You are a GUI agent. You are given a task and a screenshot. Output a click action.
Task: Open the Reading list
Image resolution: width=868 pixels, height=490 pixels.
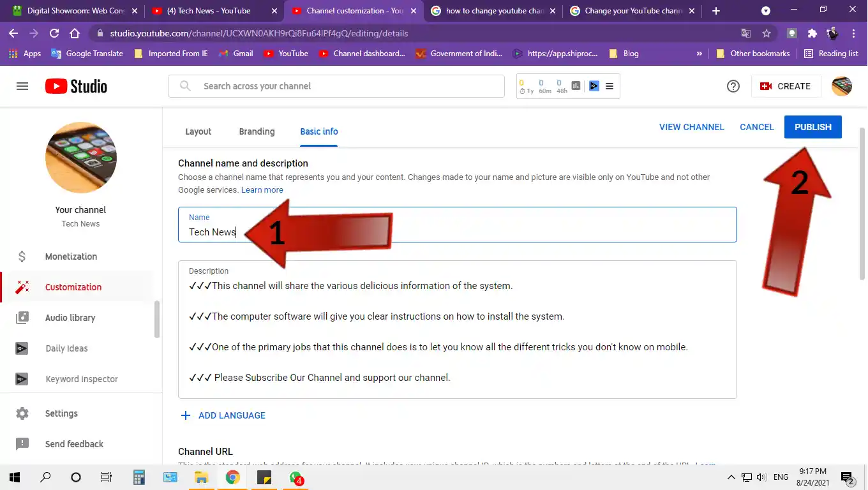point(831,54)
